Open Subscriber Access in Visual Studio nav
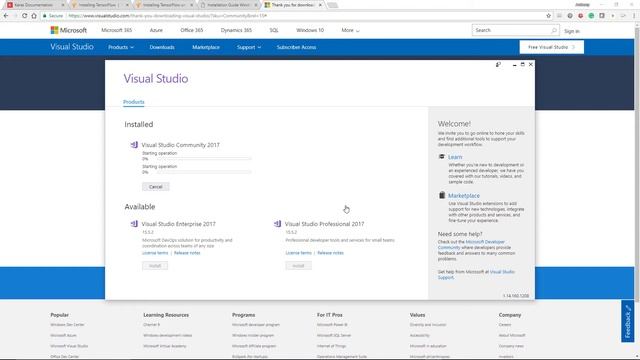Screen dimensions: 640x360 click(296, 47)
